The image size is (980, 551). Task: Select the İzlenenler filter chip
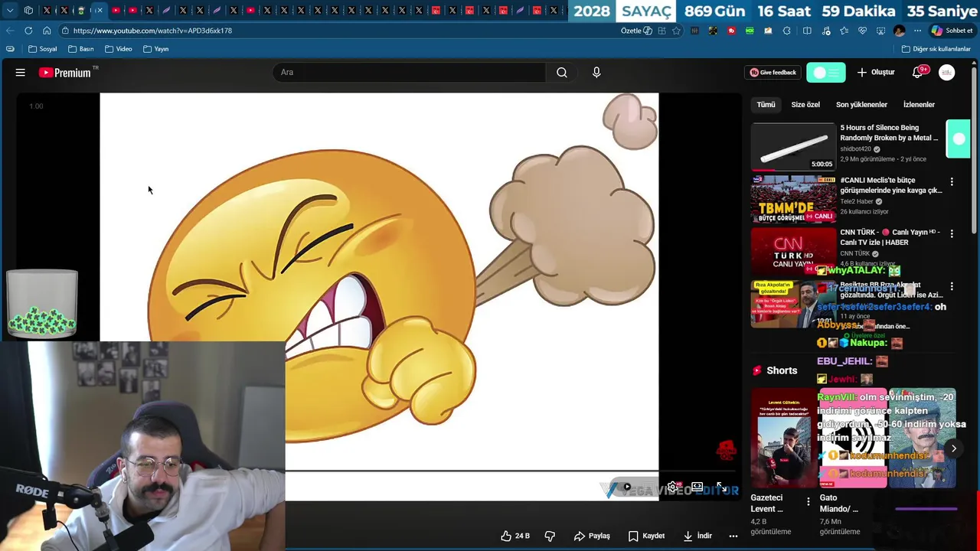coord(919,105)
